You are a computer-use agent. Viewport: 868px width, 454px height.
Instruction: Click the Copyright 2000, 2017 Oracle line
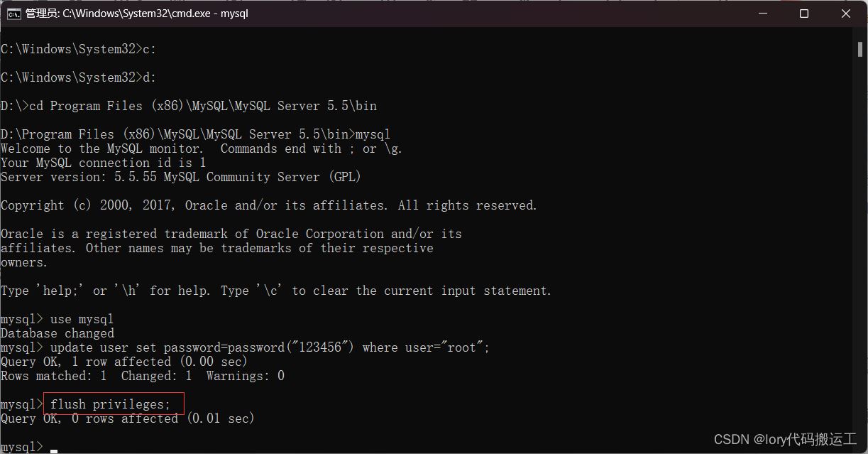click(x=269, y=205)
